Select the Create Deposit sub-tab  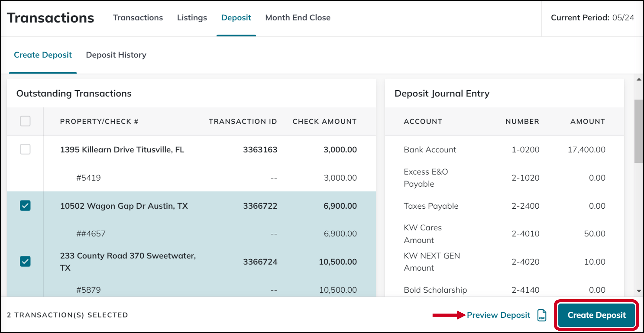click(x=43, y=55)
